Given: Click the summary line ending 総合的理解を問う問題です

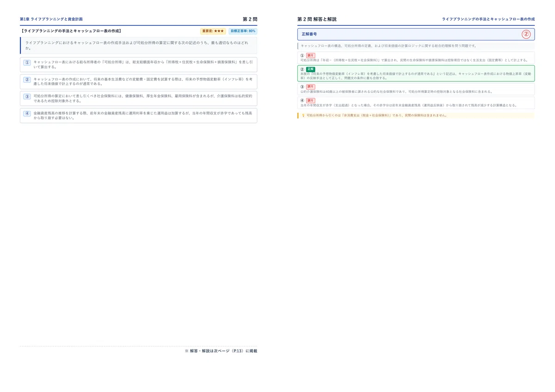Looking at the screenshot, I should coord(388,46).
